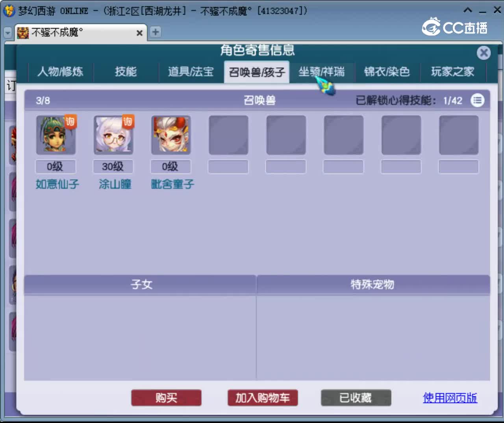Click the 加入购物车 button
Viewport: 504px width, 423px height.
click(x=263, y=398)
